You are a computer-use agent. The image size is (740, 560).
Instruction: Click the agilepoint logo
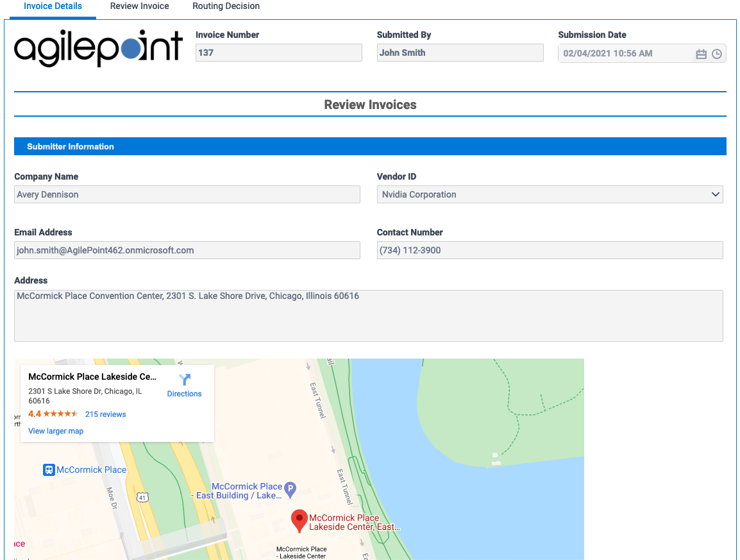pos(98,48)
